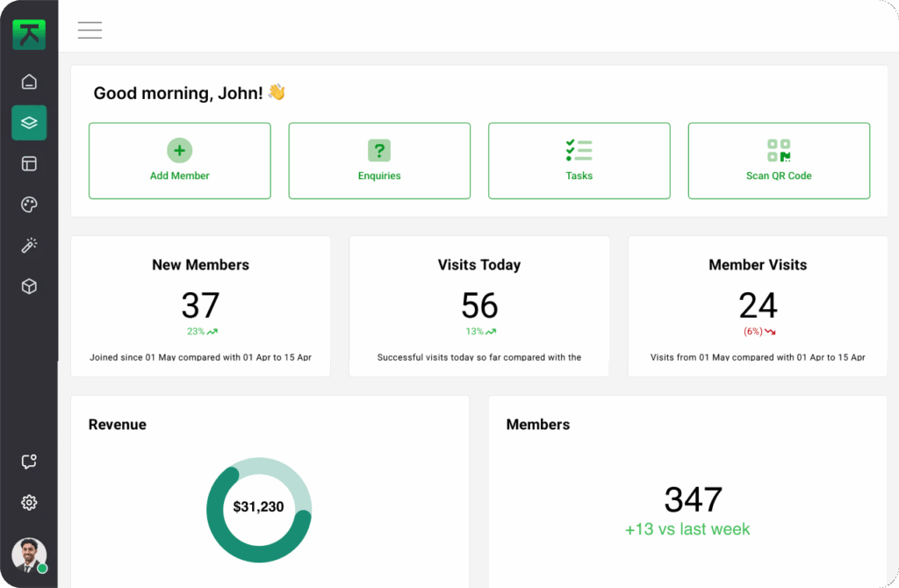Click the Add Member quick action
This screenshot has width=899, height=588.
[x=179, y=161]
